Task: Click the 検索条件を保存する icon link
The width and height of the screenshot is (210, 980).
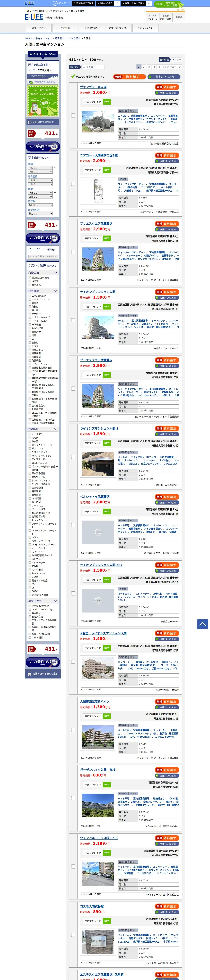Action: pyautogui.click(x=42, y=82)
